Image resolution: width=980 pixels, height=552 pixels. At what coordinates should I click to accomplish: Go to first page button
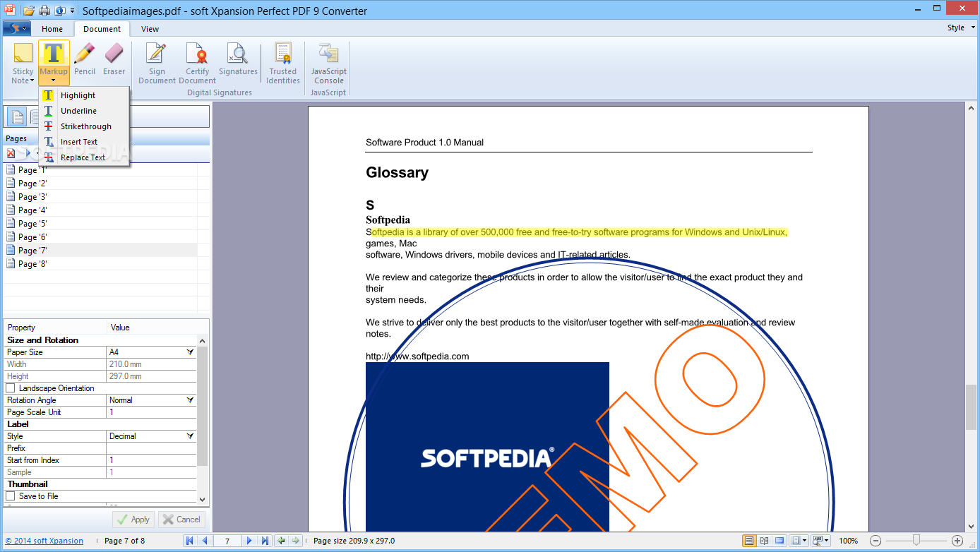[189, 541]
